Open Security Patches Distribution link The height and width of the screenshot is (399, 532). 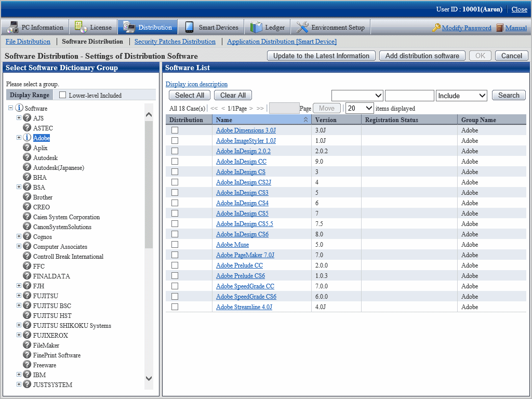[175, 42]
